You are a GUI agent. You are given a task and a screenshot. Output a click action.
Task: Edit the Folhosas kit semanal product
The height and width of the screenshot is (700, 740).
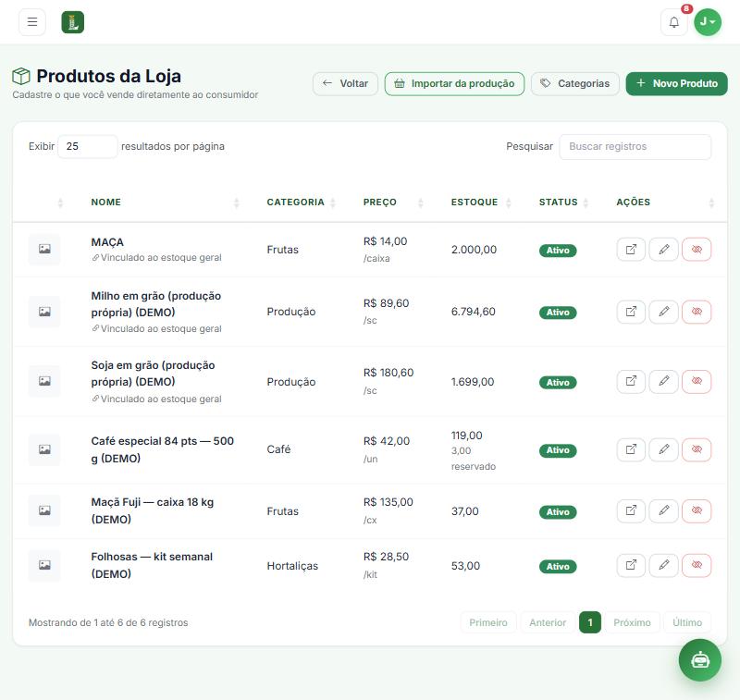(x=663, y=565)
